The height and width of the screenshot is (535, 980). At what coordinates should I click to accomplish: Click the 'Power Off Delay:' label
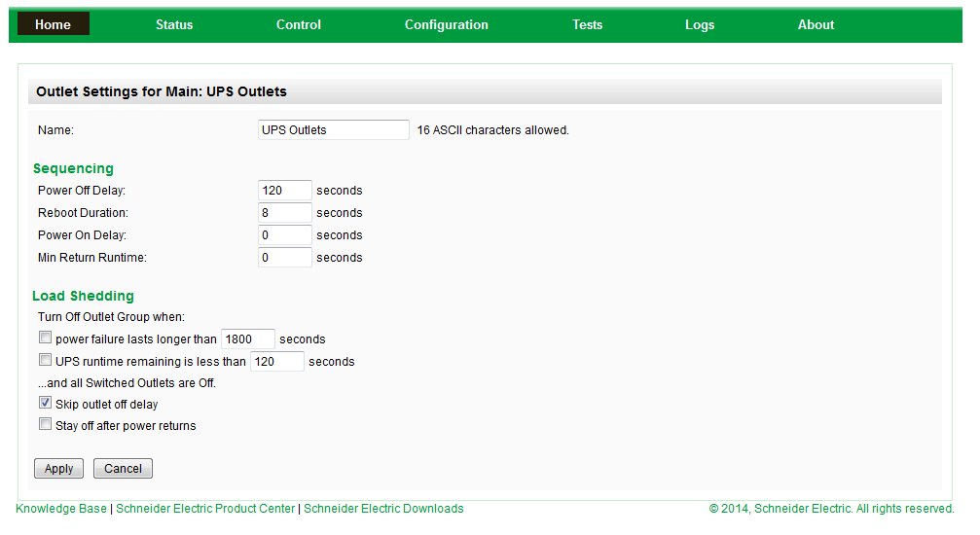pos(82,191)
